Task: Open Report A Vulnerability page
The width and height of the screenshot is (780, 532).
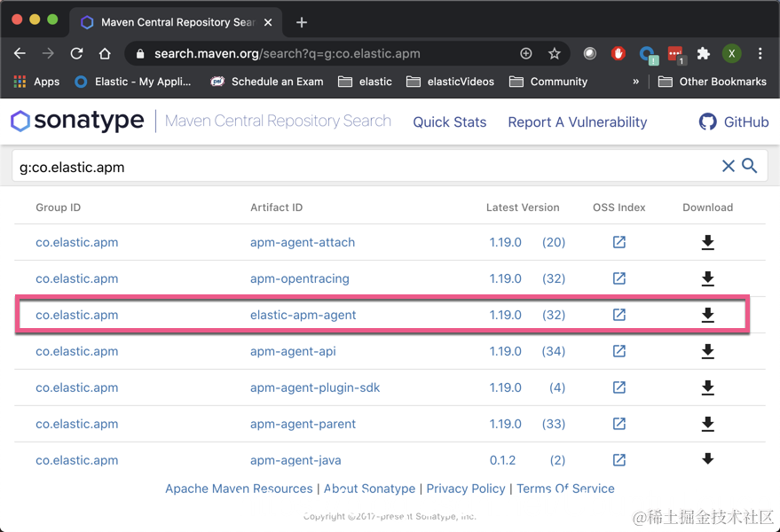Action: (577, 121)
